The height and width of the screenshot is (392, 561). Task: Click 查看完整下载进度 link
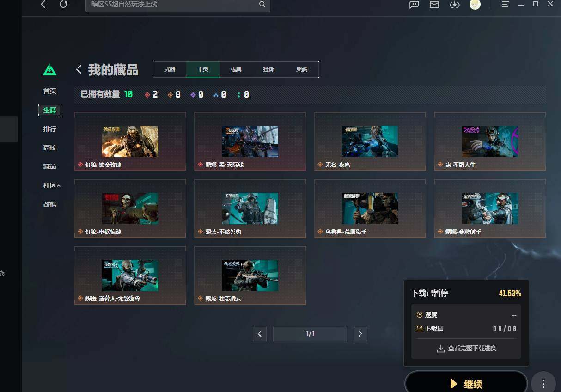coord(466,348)
